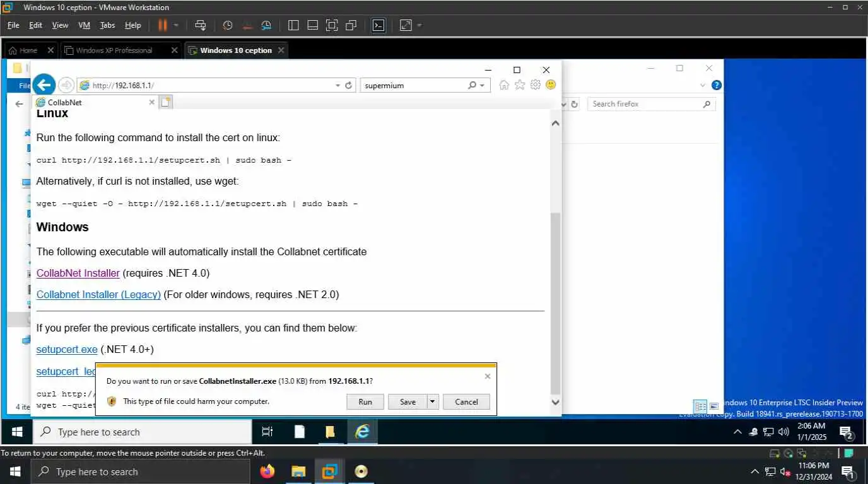Click Save in the download prompt

(x=408, y=401)
